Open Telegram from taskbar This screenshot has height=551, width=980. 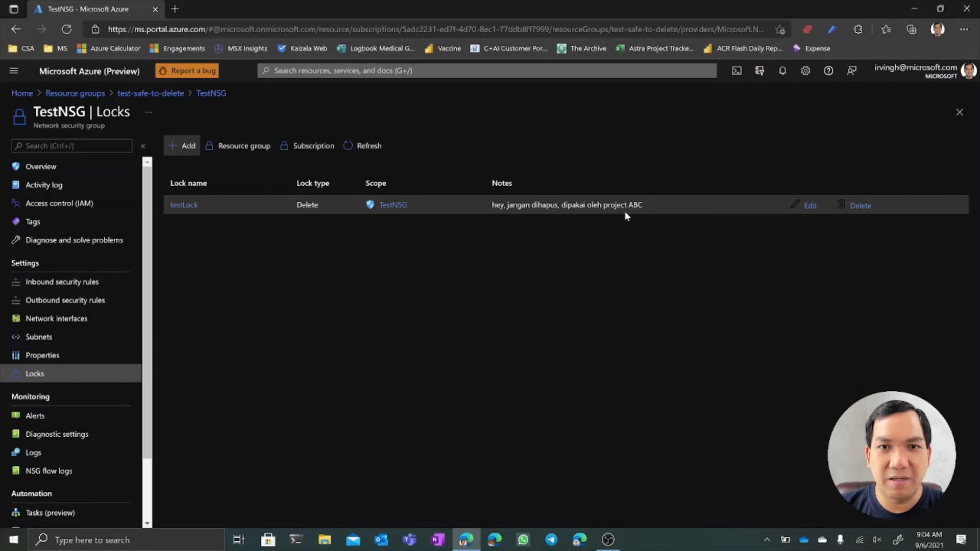click(x=551, y=540)
